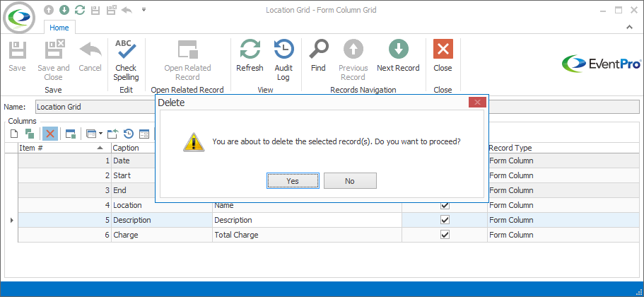This screenshot has height=297, width=644.
Task: Click item number 6 cell
Action: (64, 235)
